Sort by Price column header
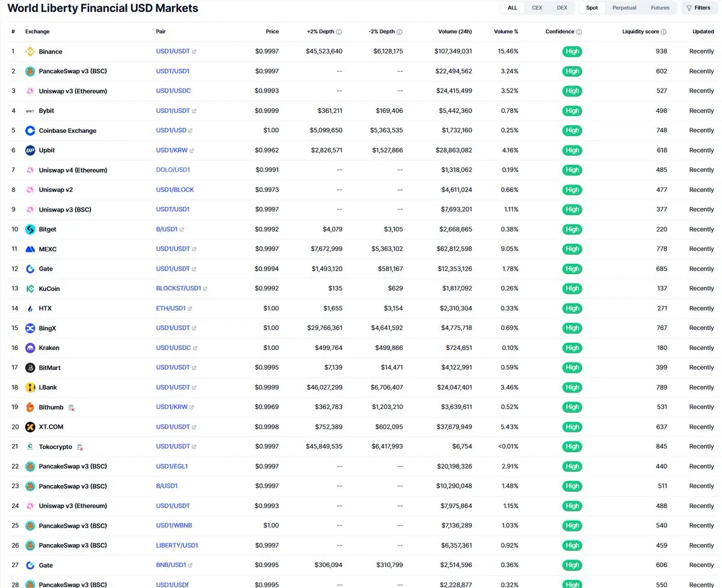This screenshot has height=588, width=722. point(273,32)
